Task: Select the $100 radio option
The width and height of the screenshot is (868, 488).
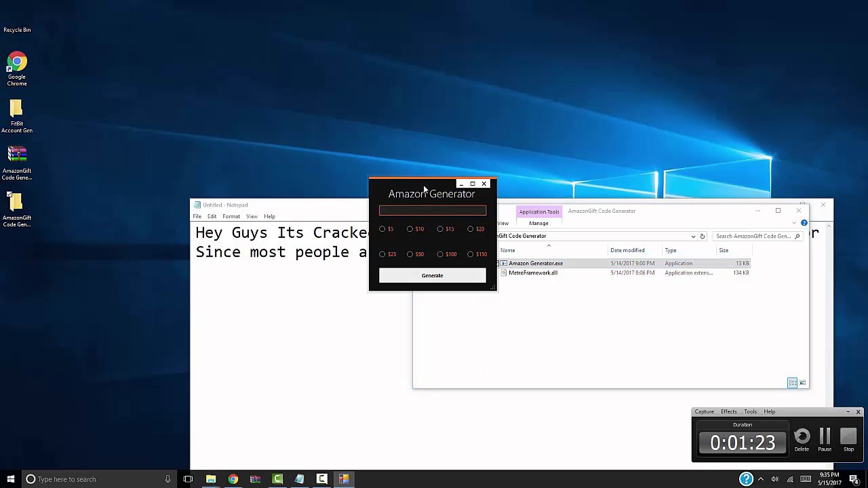Action: 447,254
